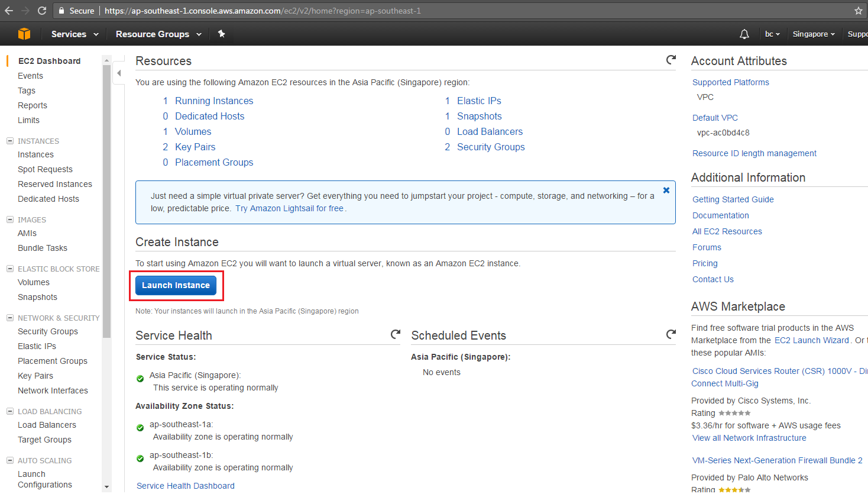Open the Try Amazon Lightsail for free link
Image resolution: width=868 pixels, height=497 pixels.
tap(289, 208)
